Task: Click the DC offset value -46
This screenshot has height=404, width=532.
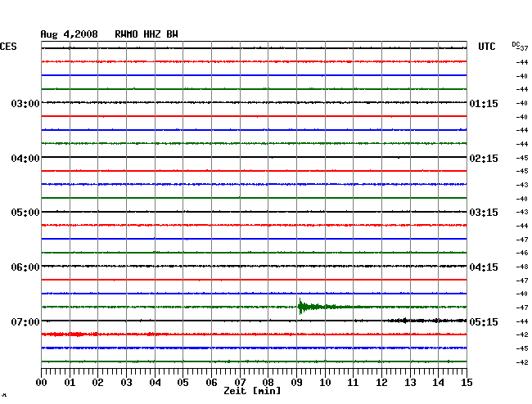Action: coord(522,253)
